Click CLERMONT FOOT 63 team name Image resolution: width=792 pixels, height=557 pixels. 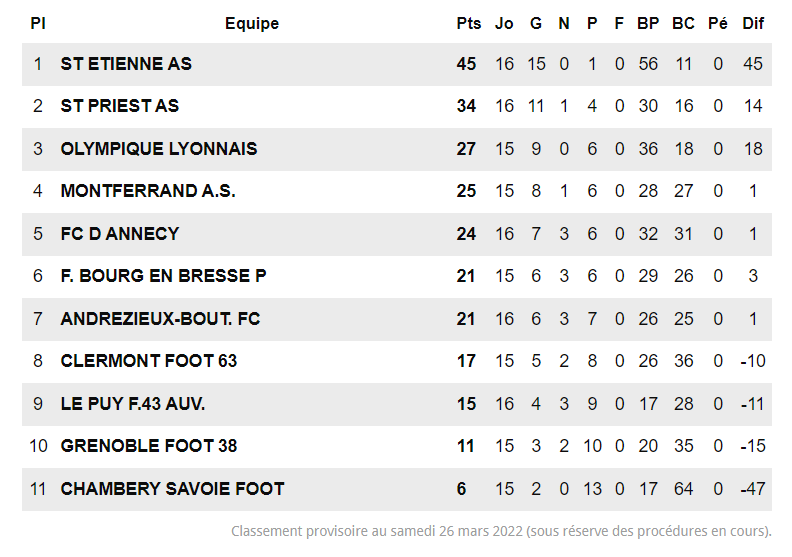[149, 361]
